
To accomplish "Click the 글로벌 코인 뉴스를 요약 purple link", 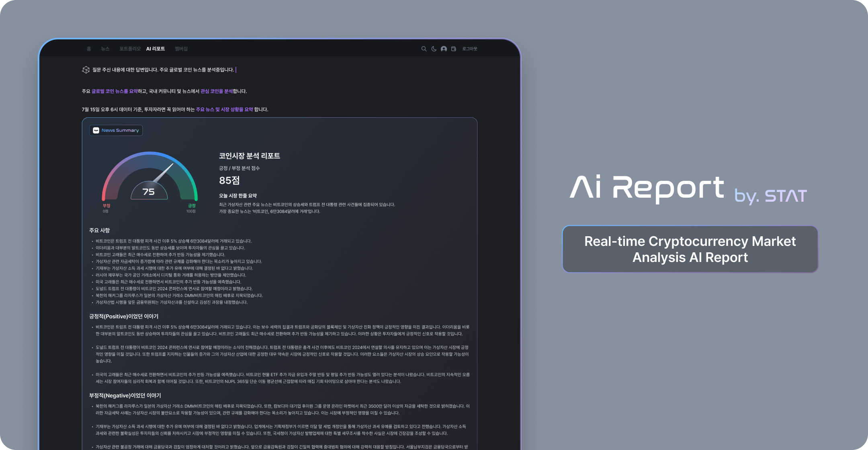I will (x=115, y=91).
